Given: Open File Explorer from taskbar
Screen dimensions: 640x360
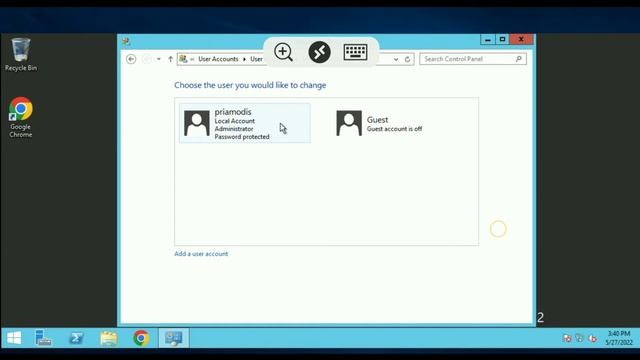Looking at the screenshot, I should click(x=109, y=338).
